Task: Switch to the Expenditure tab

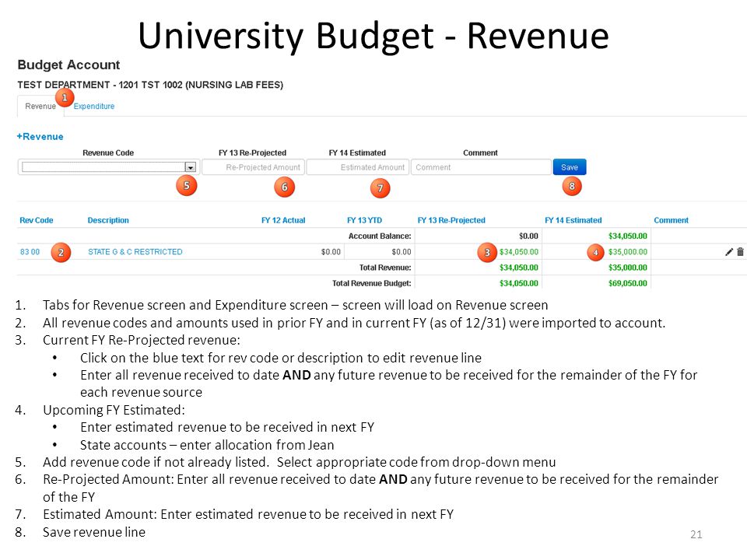Action: coord(94,107)
